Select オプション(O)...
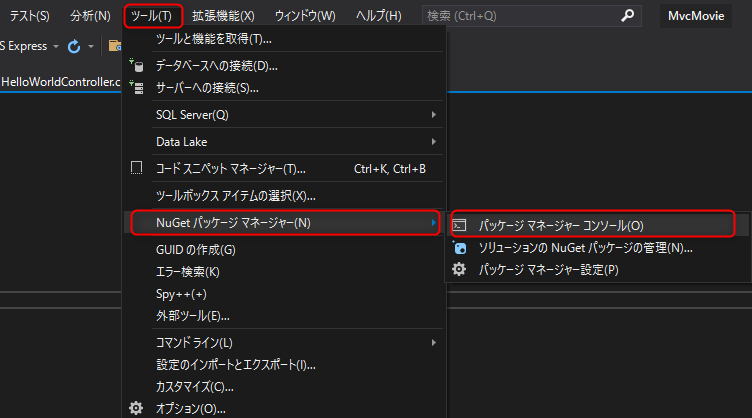The height and width of the screenshot is (418, 752). 284,408
